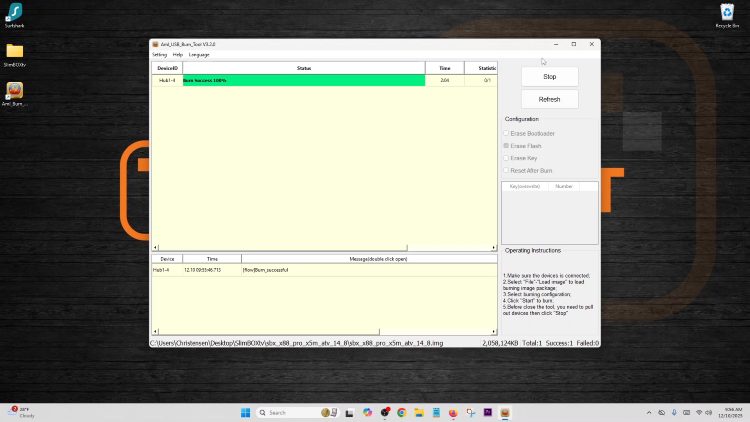Image resolution: width=750 pixels, height=422 pixels.
Task: Maximize the USB Burning Tool window
Action: tap(574, 44)
